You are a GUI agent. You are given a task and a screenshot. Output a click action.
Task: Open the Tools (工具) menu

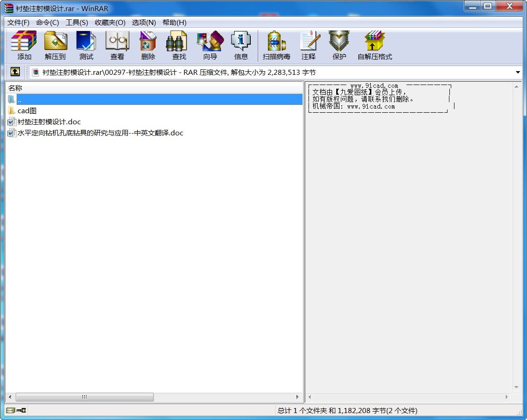tap(77, 23)
